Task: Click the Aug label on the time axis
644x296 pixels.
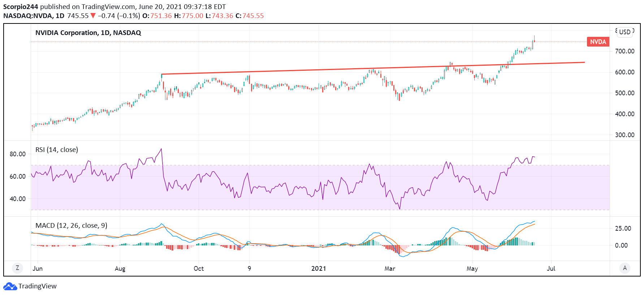Action: pyautogui.click(x=120, y=269)
